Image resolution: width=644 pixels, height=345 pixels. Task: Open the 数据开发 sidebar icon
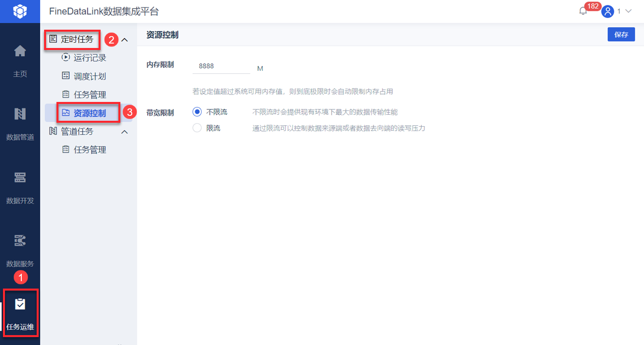(20, 178)
